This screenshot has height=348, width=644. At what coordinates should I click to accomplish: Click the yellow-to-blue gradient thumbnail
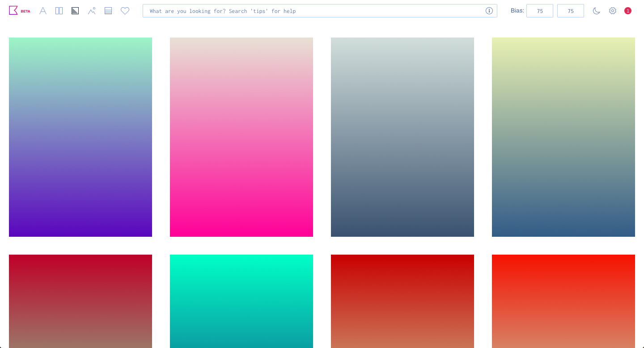coord(563,137)
